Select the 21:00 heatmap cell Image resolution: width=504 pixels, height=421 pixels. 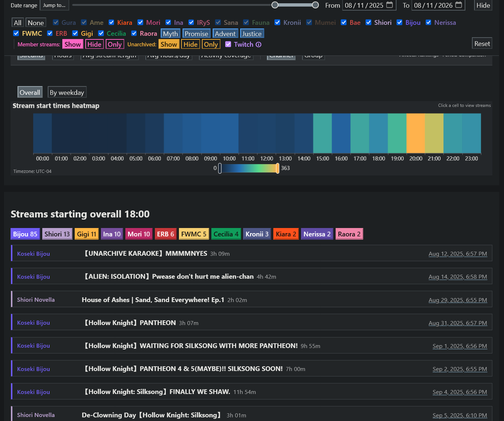434,133
